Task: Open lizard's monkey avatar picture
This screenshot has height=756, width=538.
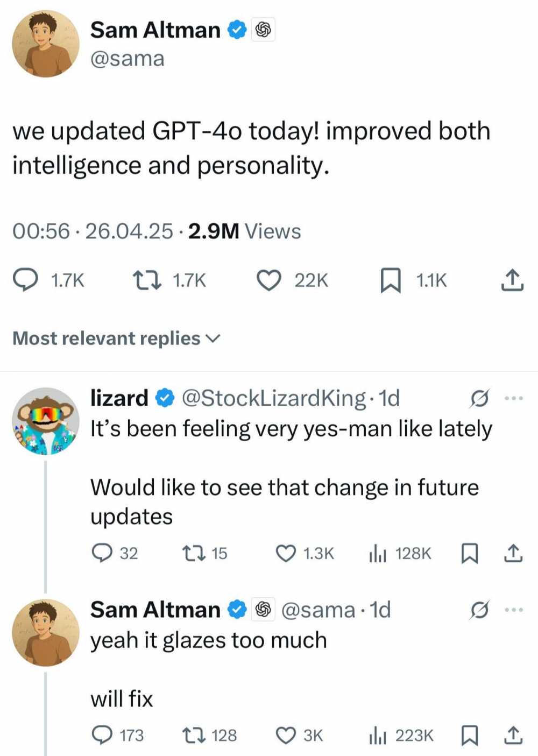Action: click(46, 421)
